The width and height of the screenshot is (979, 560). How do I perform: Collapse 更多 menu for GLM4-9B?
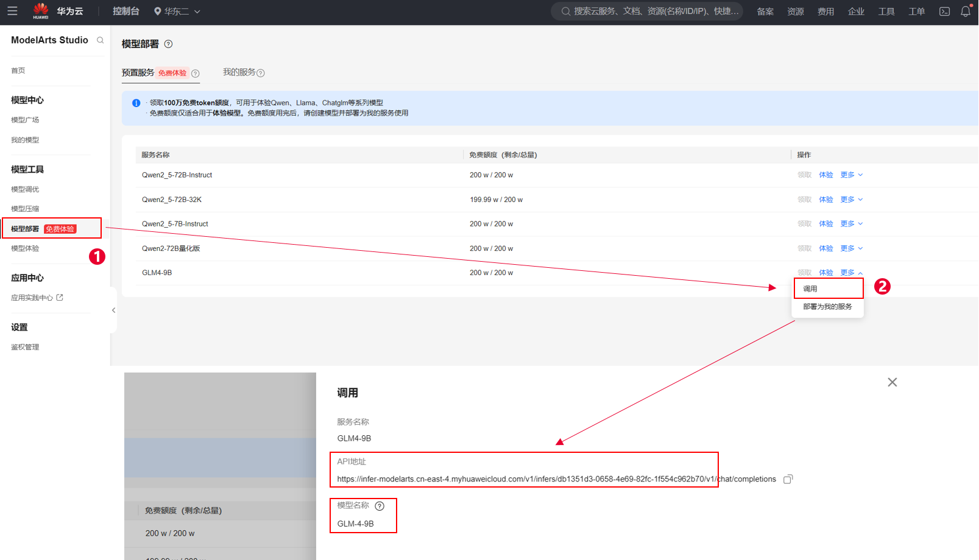pos(852,273)
